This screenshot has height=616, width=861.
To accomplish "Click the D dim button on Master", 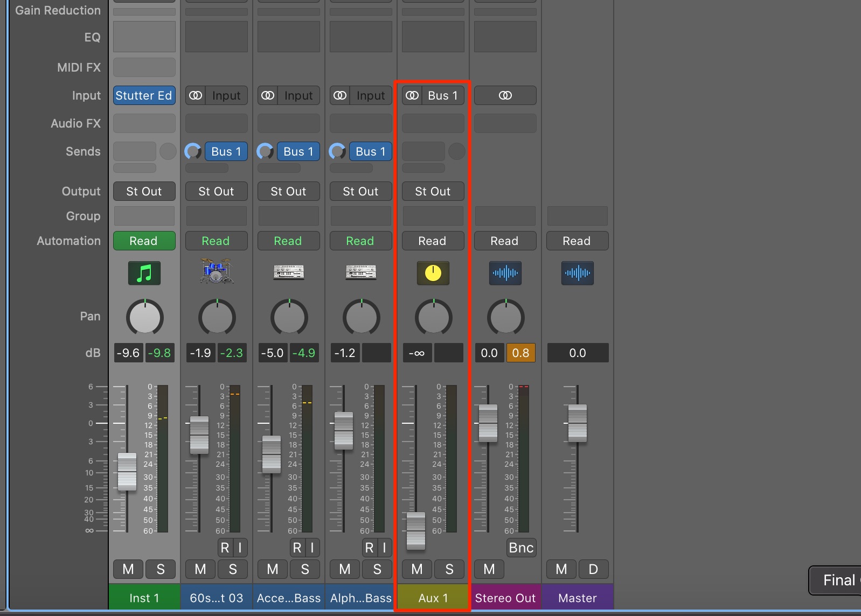I will pos(593,569).
